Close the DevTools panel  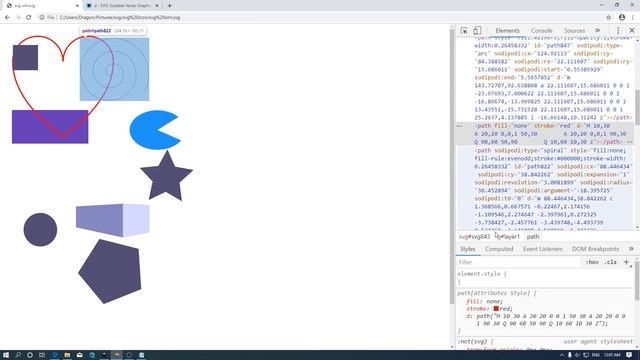point(632,31)
